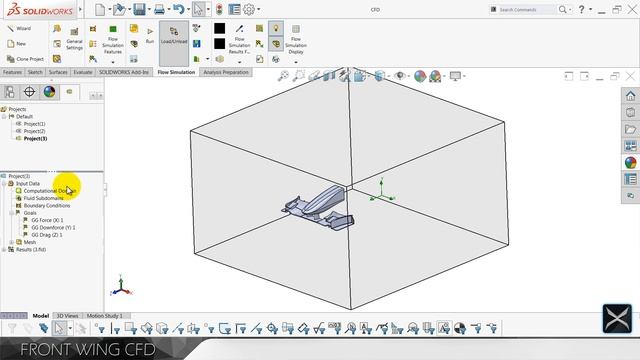Create a New flow simulation project
640x360 pixels.
17,44
